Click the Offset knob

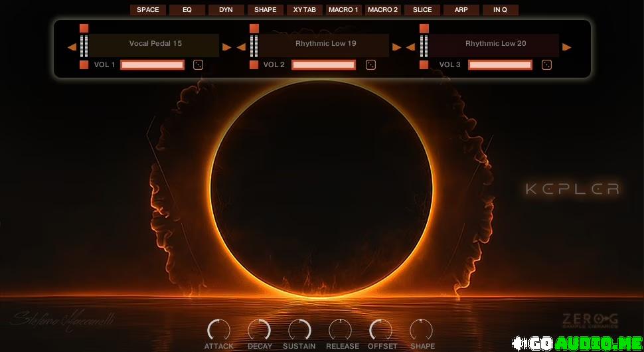point(381,329)
